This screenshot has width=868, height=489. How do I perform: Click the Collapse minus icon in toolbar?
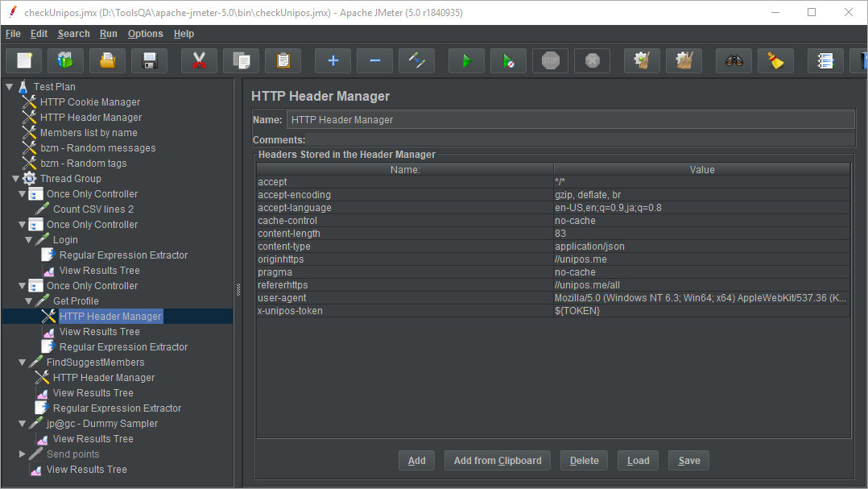[x=374, y=60]
